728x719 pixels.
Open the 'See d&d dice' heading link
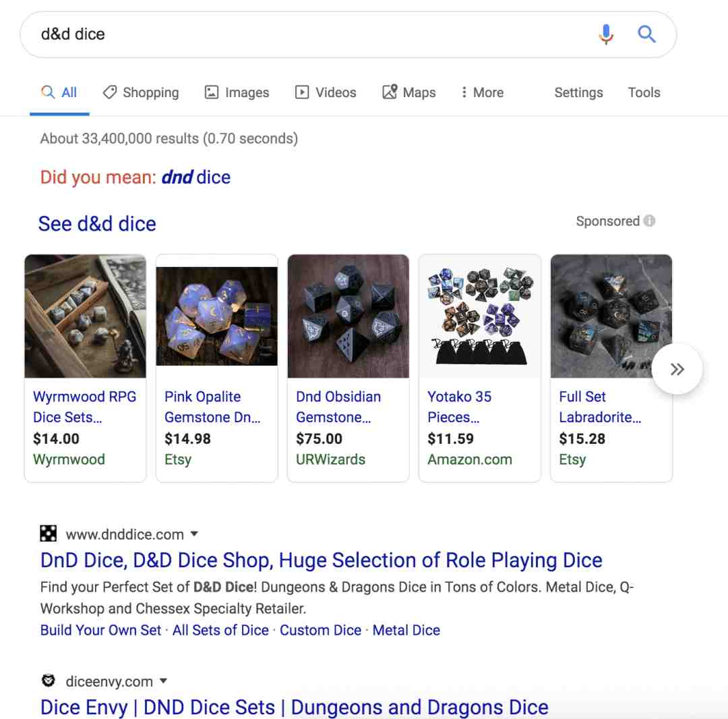97,224
